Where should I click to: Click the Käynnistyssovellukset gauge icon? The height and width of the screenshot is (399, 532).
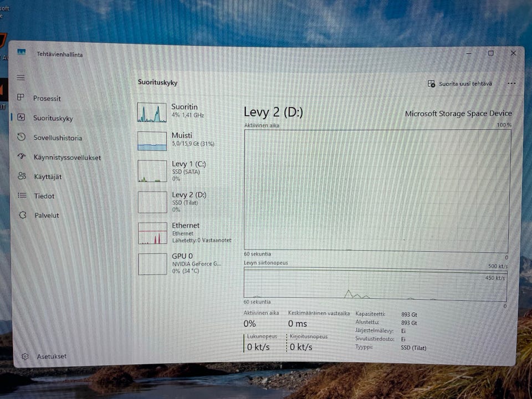pos(22,156)
